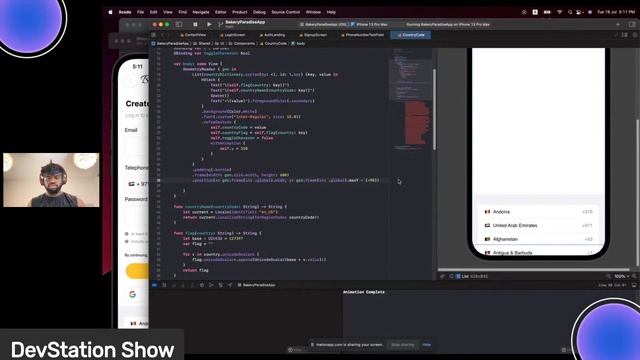The height and width of the screenshot is (360, 640).
Task: Open the CountryCode file breadcrumb
Action: click(x=273, y=43)
